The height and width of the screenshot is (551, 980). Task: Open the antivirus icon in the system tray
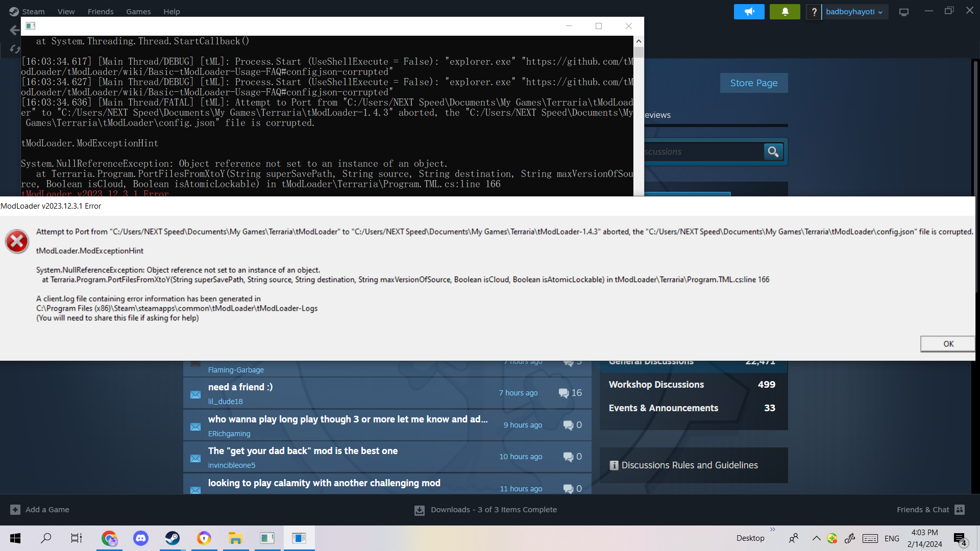[832, 538]
